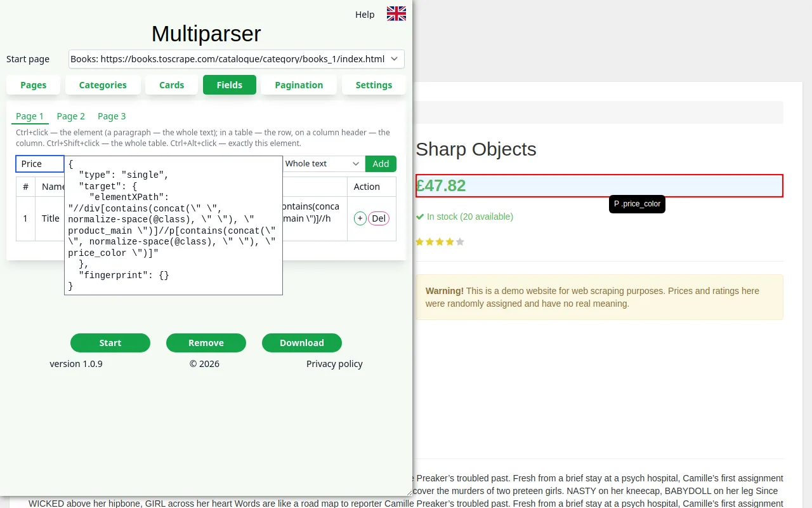Switch language via the UK flag icon
Image resolution: width=812 pixels, height=508 pixels.
396,13
